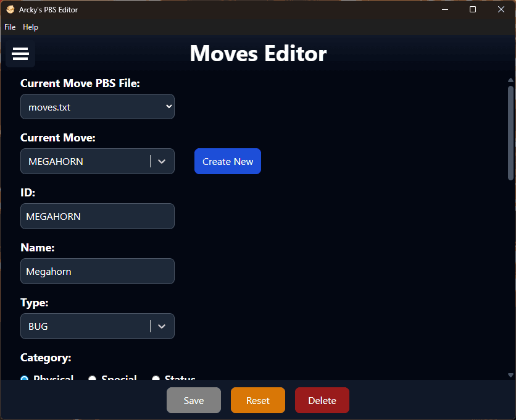
Task: Choose the Special category radio button
Action: tap(92, 378)
